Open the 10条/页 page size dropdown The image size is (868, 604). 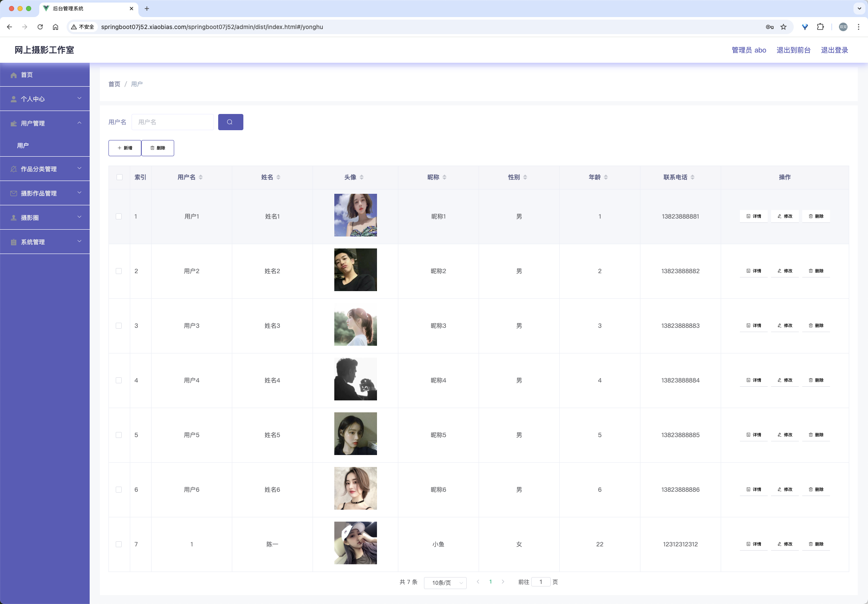[x=445, y=583]
